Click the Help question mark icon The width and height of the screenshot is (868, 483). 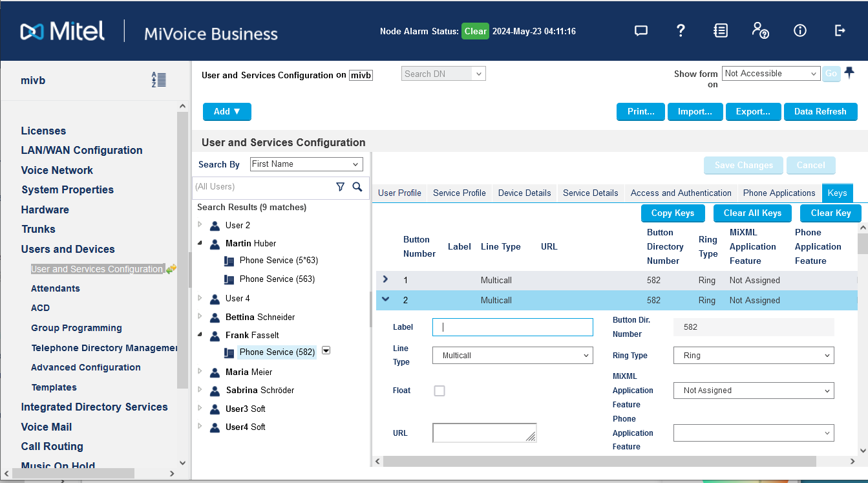point(681,30)
